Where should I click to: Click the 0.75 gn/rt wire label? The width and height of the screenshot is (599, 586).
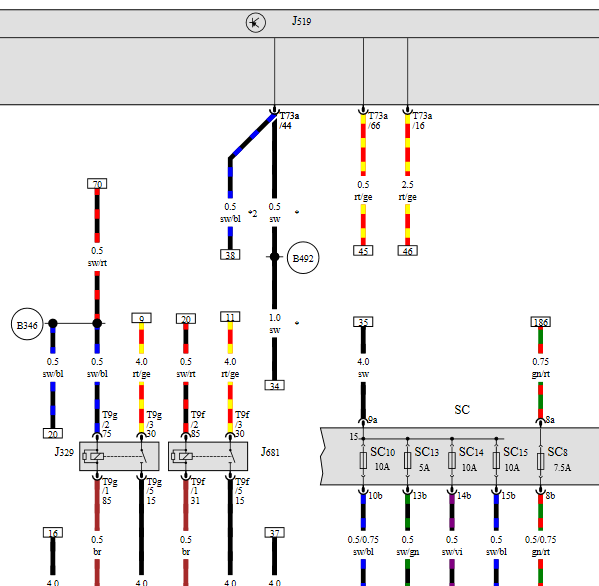541,367
